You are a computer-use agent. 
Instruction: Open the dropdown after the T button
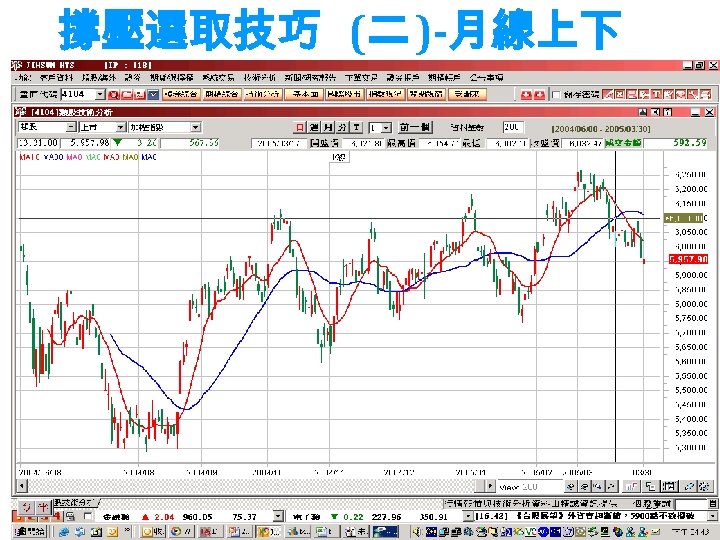point(387,128)
